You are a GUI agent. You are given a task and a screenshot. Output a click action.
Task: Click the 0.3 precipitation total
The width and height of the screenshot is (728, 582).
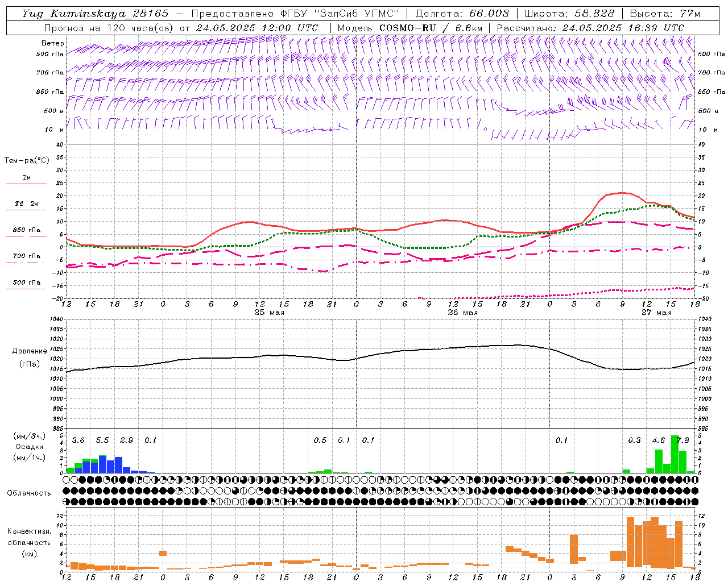634,440
